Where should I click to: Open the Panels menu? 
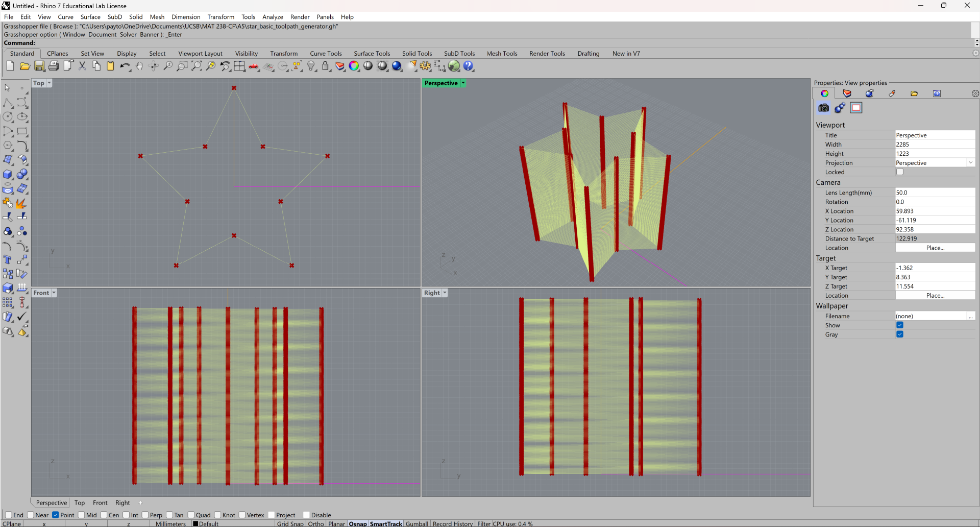coord(325,17)
